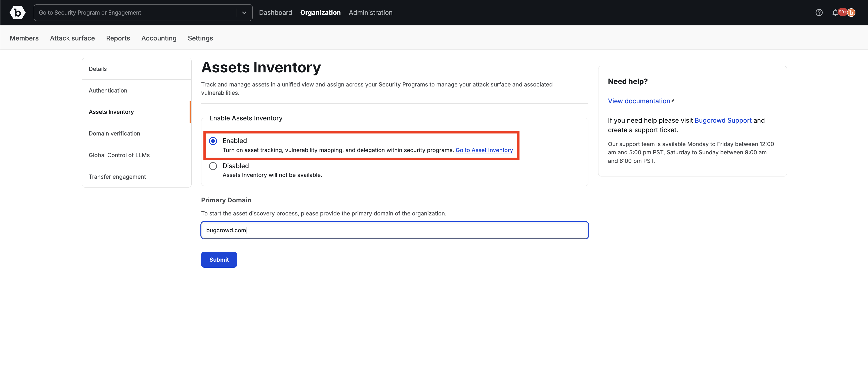Click the Submit button

pyautogui.click(x=219, y=260)
